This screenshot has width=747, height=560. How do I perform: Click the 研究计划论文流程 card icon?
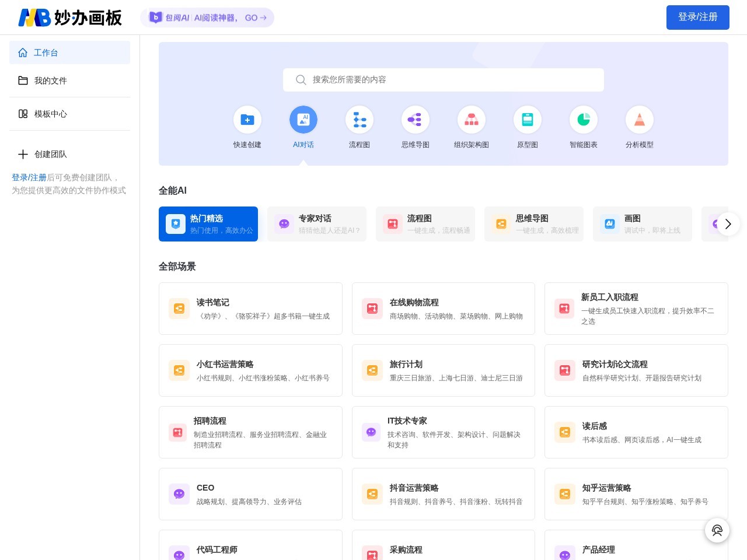(x=565, y=370)
